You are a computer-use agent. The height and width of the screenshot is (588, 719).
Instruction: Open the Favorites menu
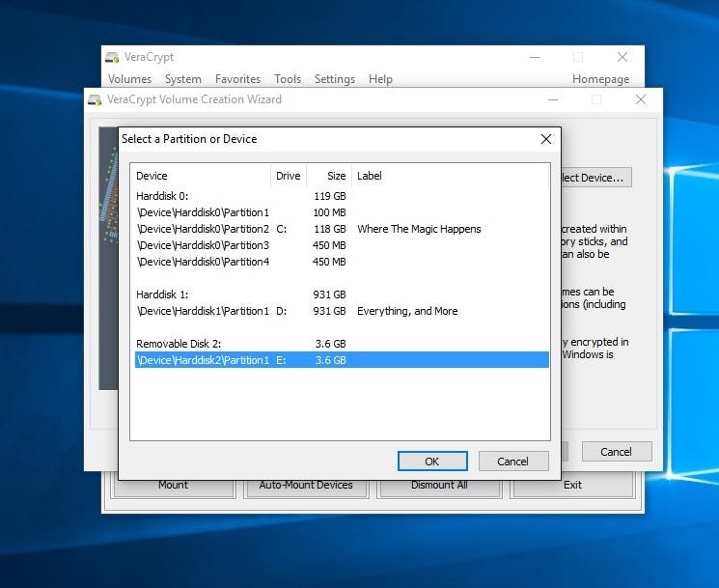(x=237, y=79)
